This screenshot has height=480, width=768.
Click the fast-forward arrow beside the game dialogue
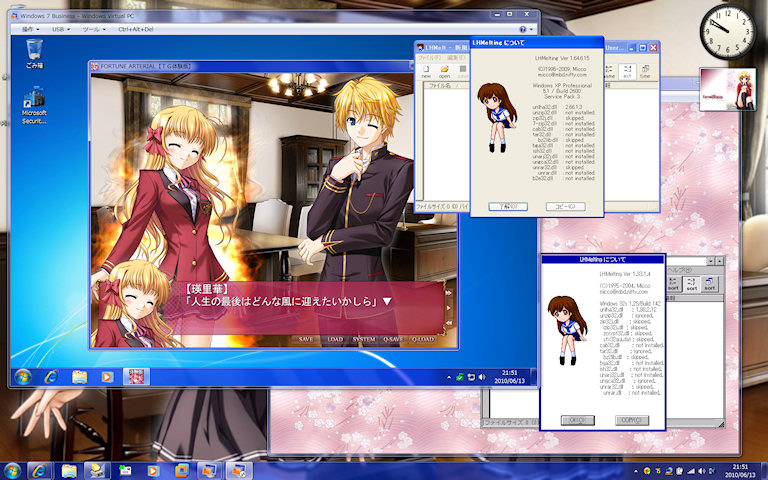point(448,293)
